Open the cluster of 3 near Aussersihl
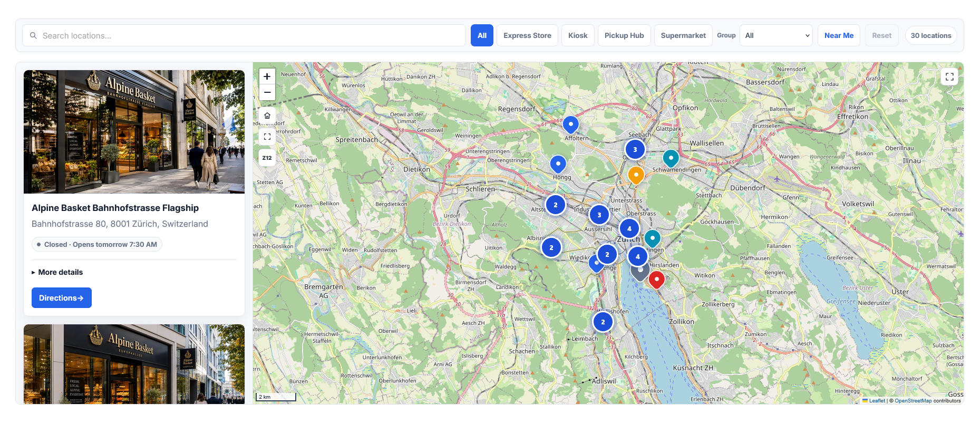The height and width of the screenshot is (423, 980). (x=599, y=215)
